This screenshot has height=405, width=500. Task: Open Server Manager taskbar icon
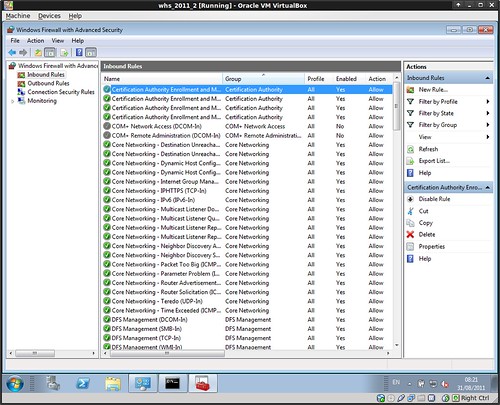[53, 383]
